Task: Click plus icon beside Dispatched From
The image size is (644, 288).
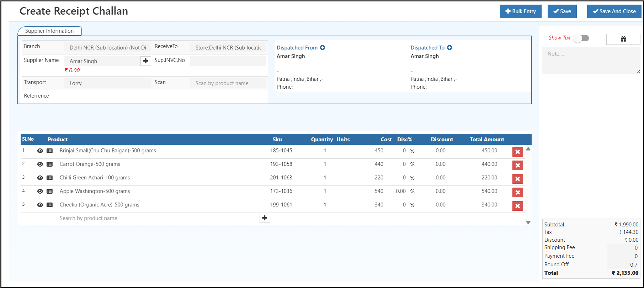Action: (323, 48)
